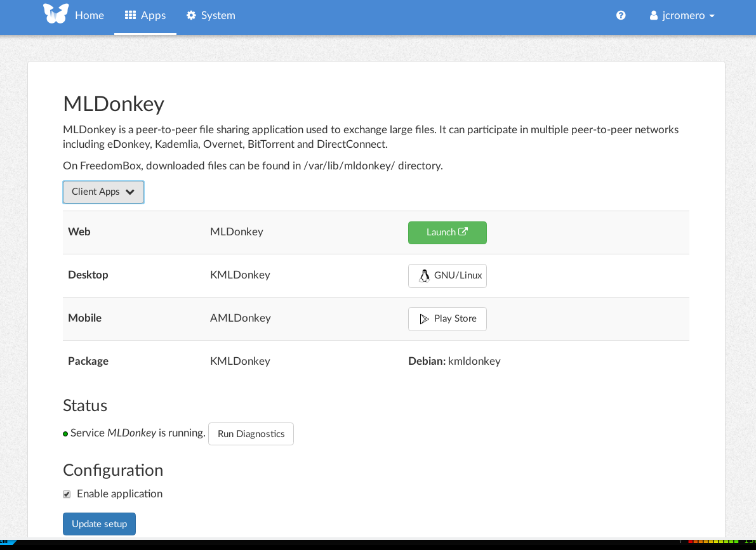Open the Play Store AMLDonkey button
This screenshot has width=756, height=550.
(x=448, y=319)
